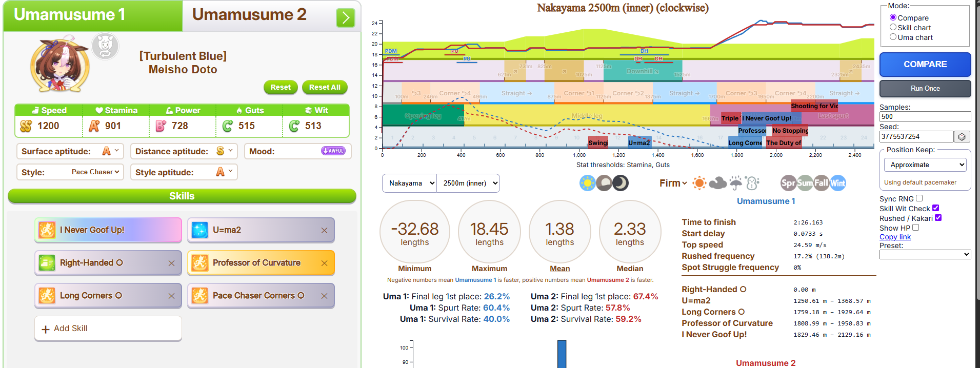Click the Samples input field

point(925,116)
